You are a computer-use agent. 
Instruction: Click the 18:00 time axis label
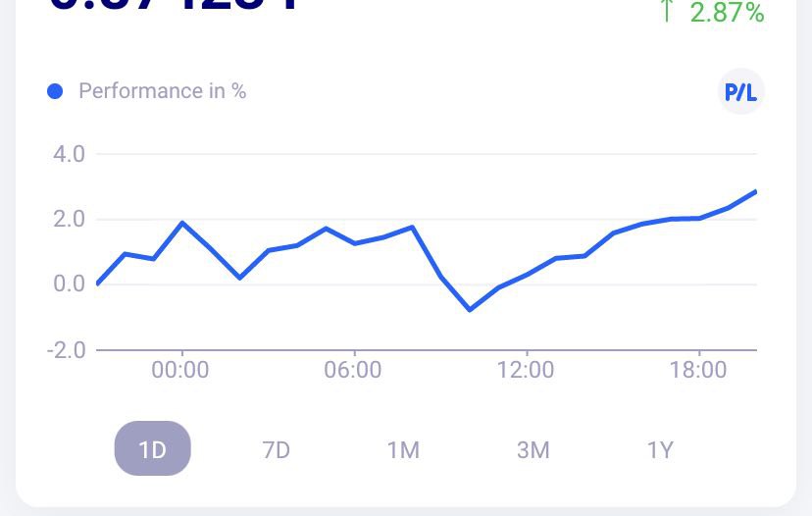pos(698,370)
